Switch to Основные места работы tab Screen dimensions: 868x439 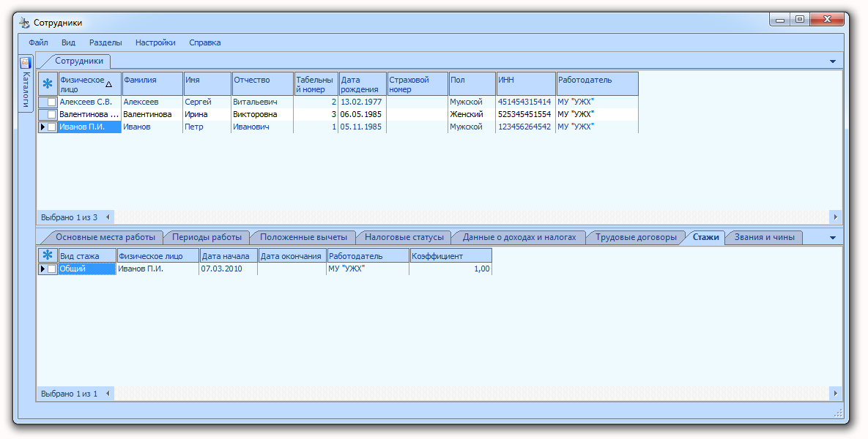[x=105, y=237]
